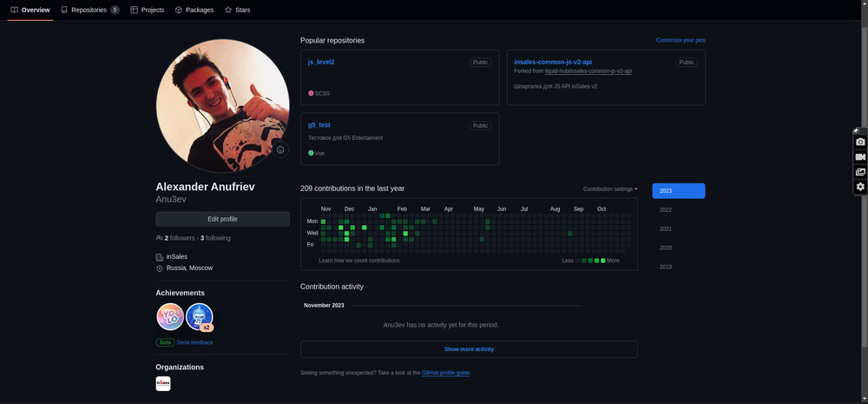Click Customize your pins link

pos(681,41)
